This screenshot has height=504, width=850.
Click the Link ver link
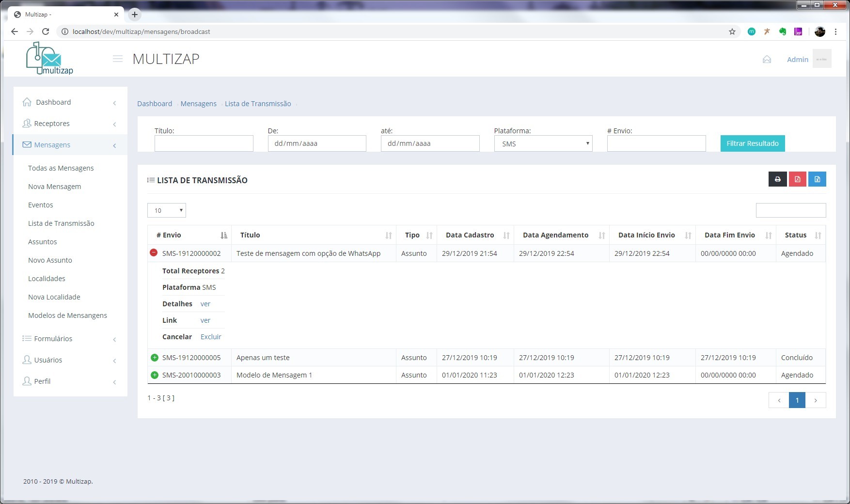pyautogui.click(x=205, y=320)
